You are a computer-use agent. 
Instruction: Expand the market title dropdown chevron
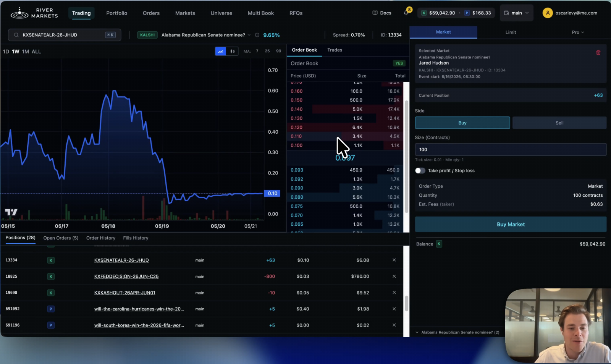249,35
